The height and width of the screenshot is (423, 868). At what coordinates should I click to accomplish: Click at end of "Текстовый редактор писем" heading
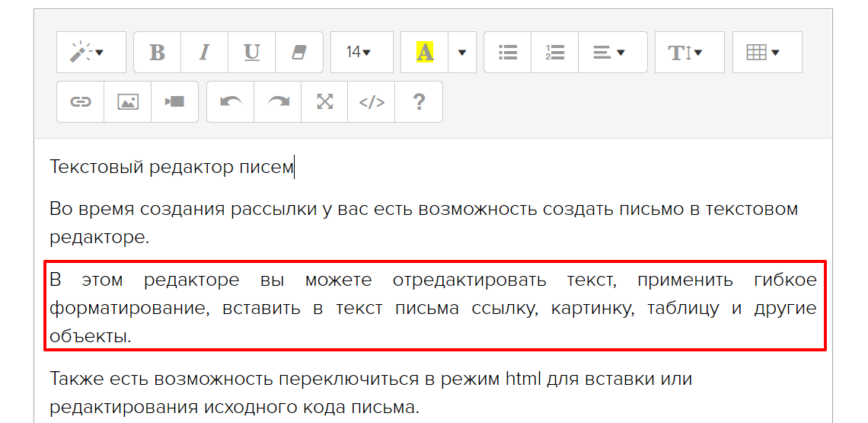pos(293,168)
